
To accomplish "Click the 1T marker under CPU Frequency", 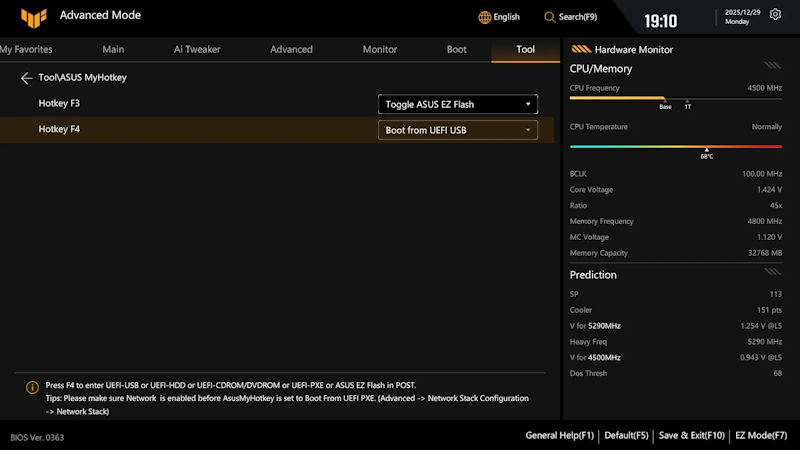I will click(x=688, y=105).
